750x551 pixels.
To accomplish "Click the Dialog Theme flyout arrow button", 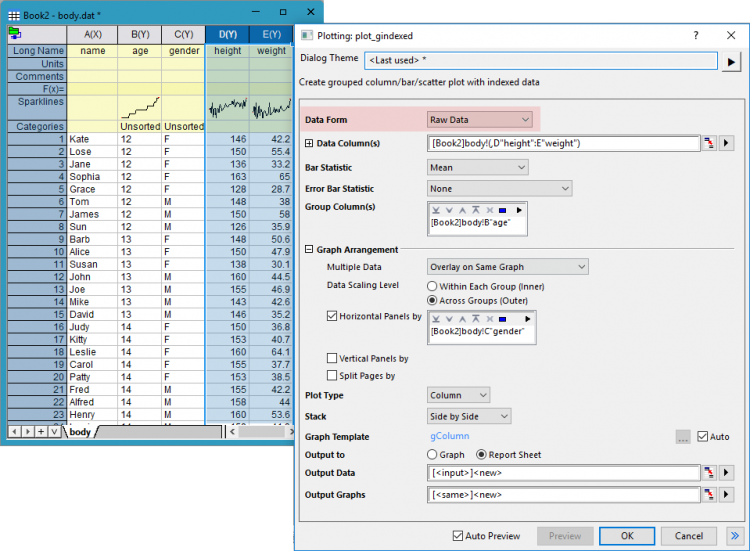I will click(731, 62).
